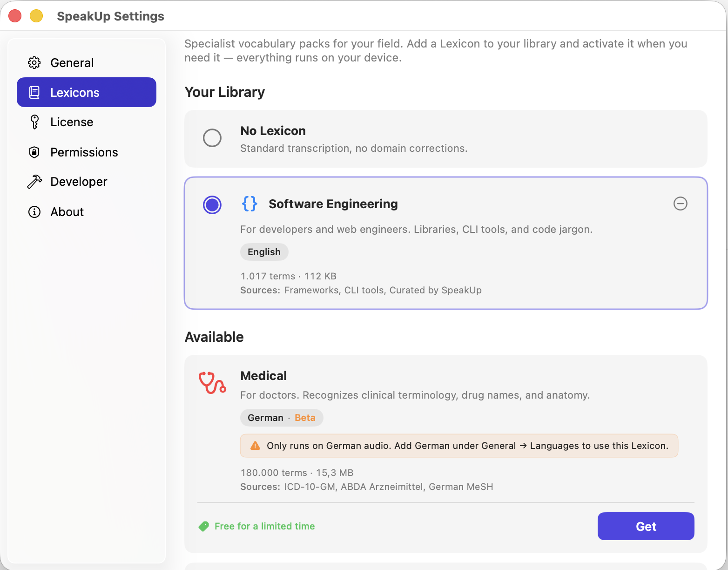Click the License key icon
This screenshot has height=570, width=728.
tap(34, 122)
